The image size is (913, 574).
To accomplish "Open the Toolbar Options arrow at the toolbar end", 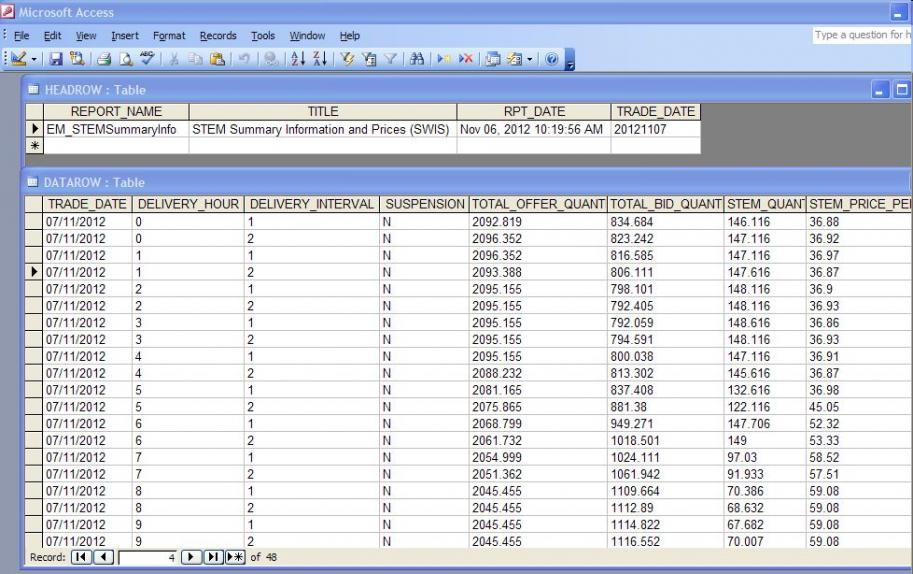I will pyautogui.click(x=570, y=59).
